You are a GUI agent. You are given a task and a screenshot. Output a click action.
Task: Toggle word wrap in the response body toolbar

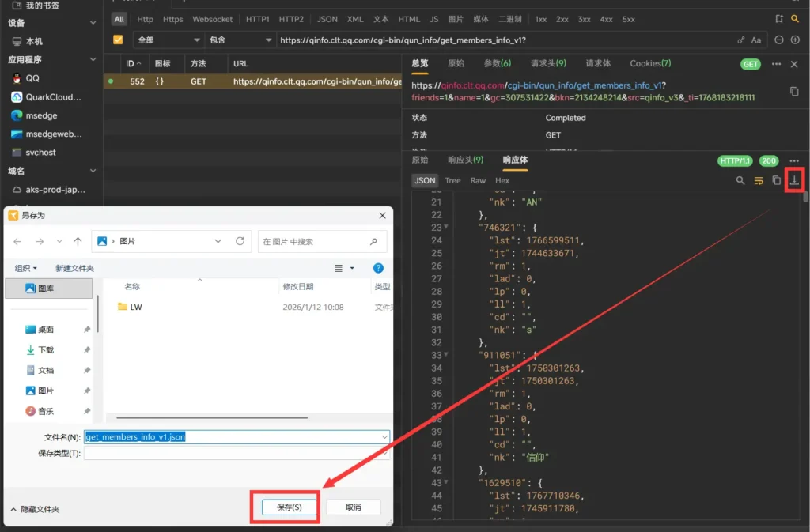tap(759, 180)
